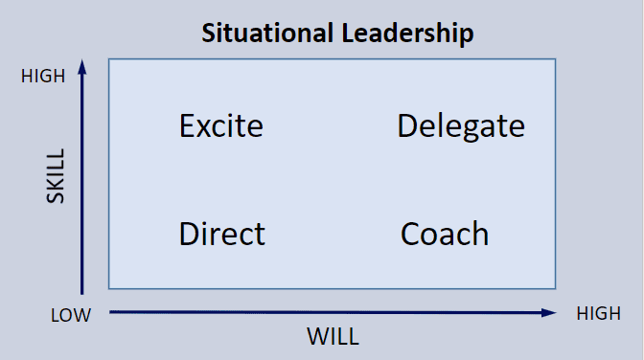Click the word Leadership in the title
Viewport: 644px width, 360px height.
coord(407,34)
